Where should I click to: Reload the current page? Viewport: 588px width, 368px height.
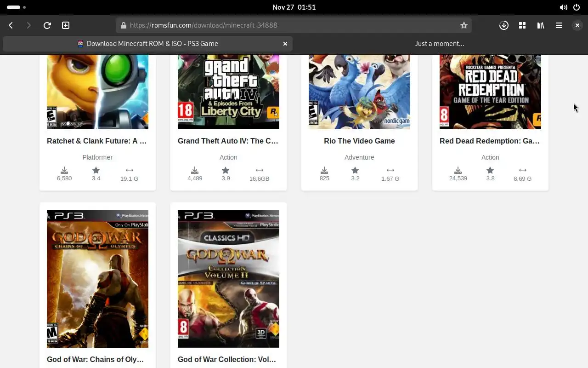(x=47, y=25)
